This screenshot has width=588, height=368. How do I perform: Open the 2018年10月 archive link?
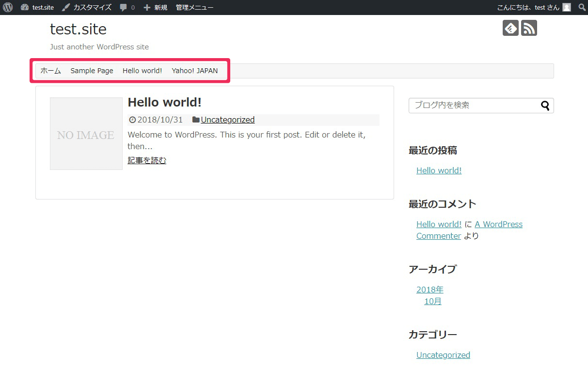coord(430,295)
